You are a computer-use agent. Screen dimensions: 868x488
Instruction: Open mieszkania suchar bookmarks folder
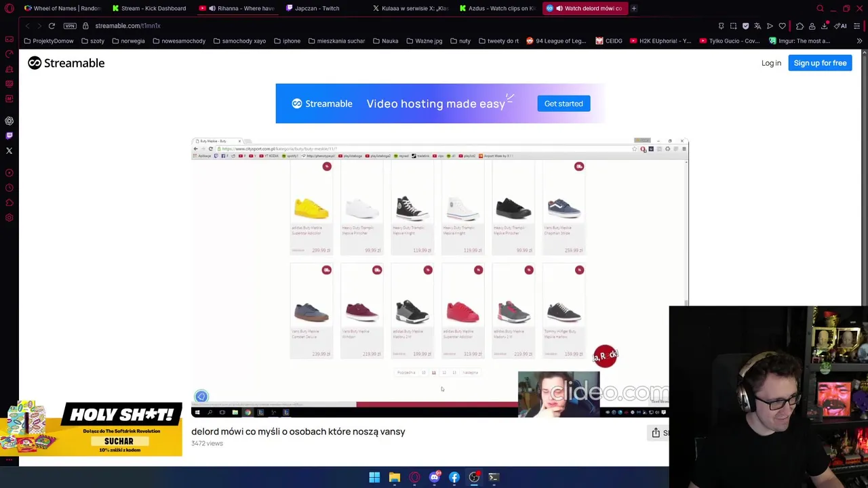point(336,41)
